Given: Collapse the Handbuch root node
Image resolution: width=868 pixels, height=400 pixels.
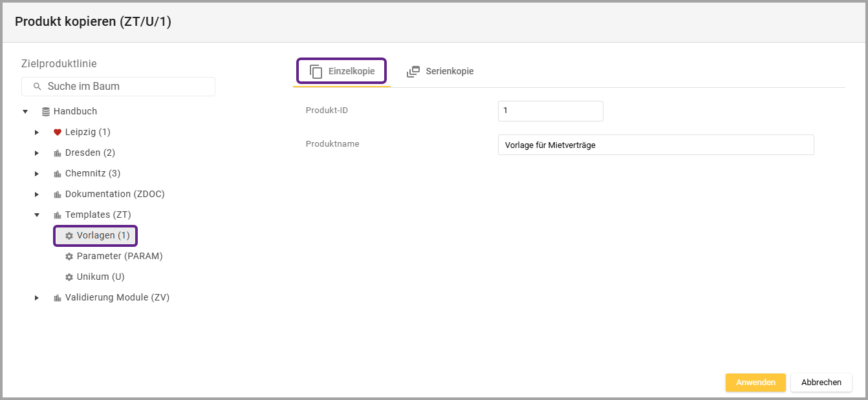Looking at the screenshot, I should (25, 112).
